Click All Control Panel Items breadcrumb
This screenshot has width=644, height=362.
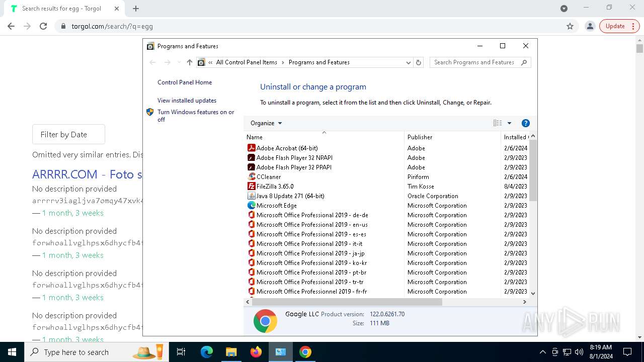click(x=247, y=62)
